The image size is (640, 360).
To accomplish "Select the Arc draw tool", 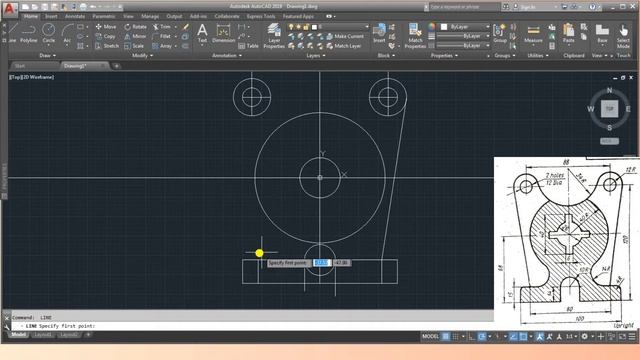I will click(67, 33).
